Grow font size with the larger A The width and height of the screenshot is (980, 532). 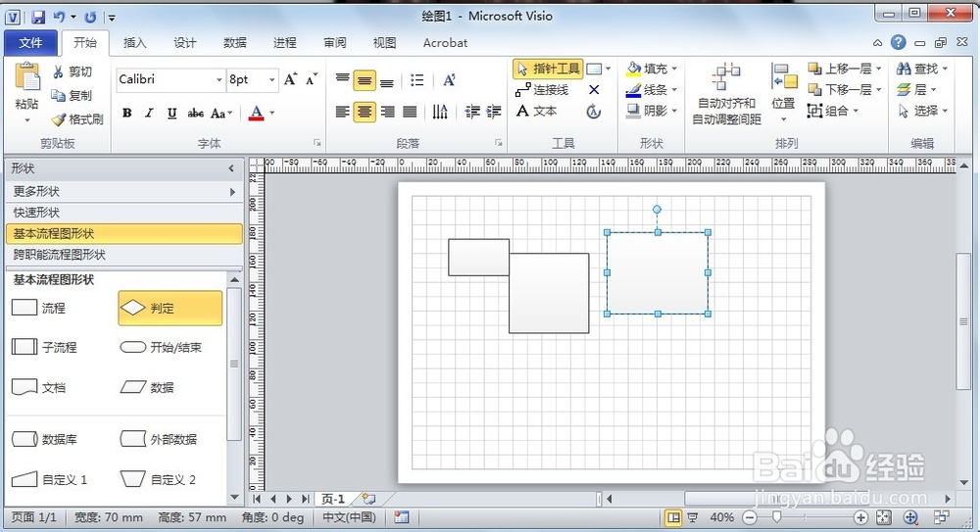point(290,79)
